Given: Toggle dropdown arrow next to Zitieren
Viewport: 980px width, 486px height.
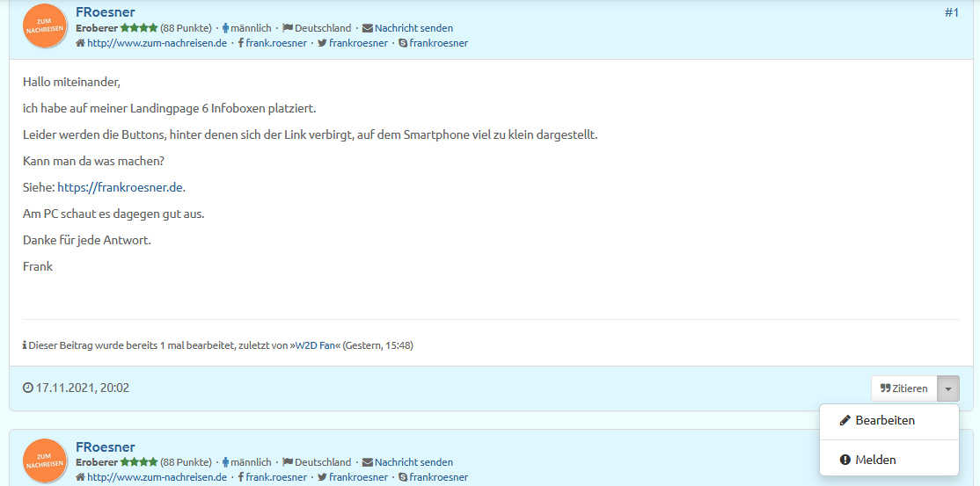Looking at the screenshot, I should 948,388.
